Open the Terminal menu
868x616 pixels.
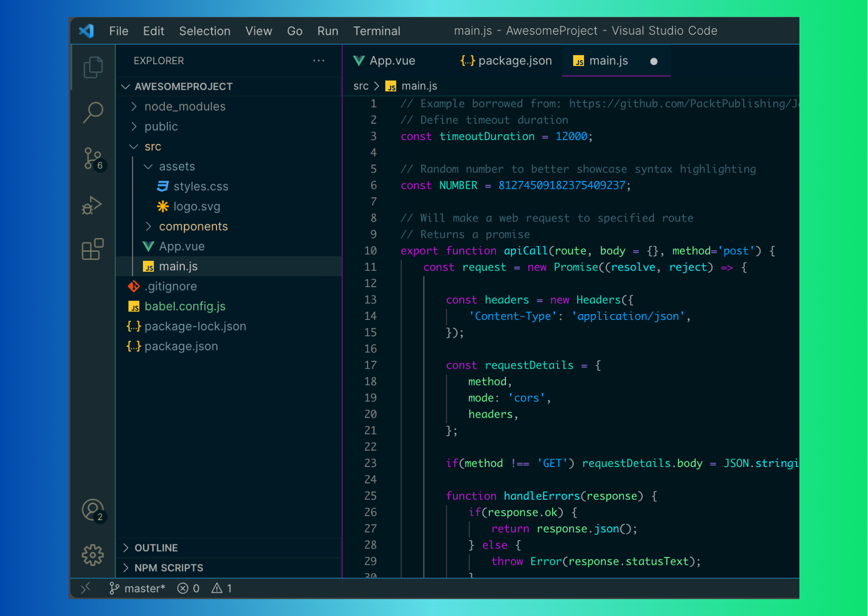coord(376,31)
